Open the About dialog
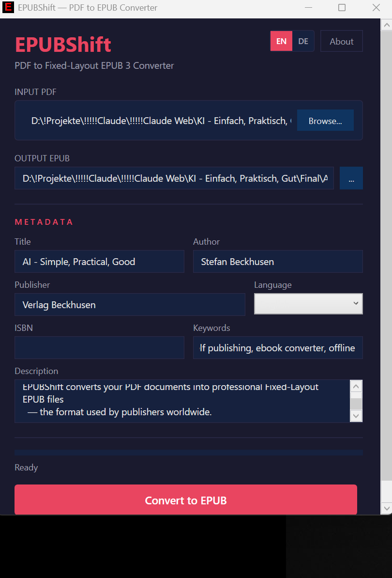This screenshot has height=578, width=392. tap(341, 41)
